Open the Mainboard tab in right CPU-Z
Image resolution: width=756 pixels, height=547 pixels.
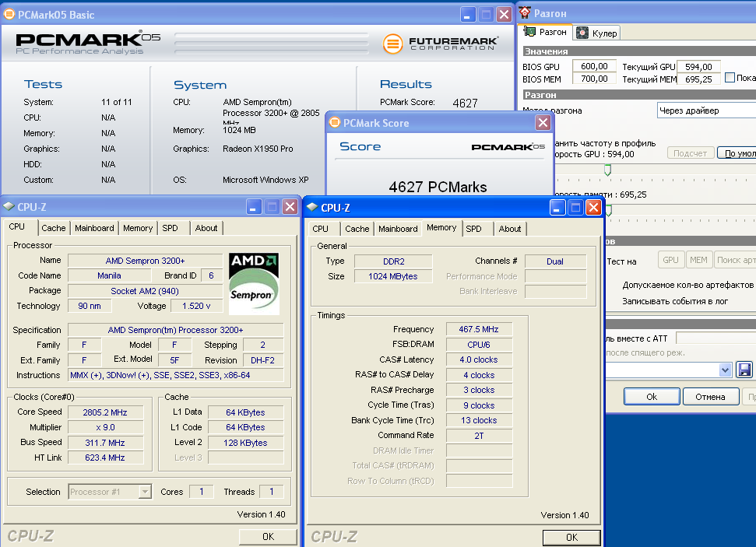(x=399, y=229)
